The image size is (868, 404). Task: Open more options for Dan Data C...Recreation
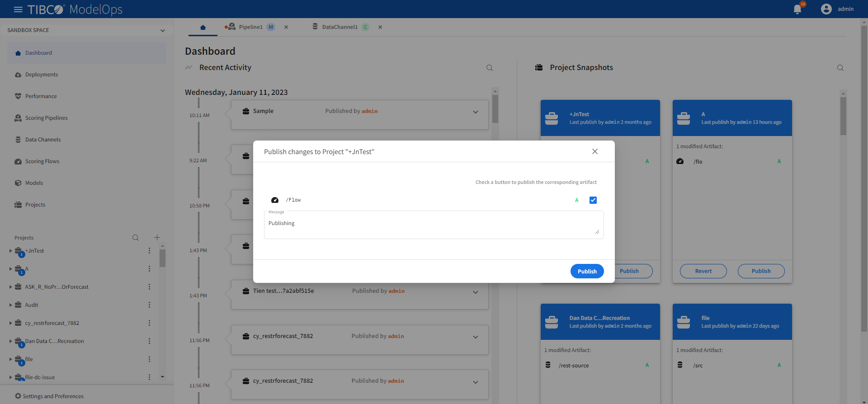(149, 341)
